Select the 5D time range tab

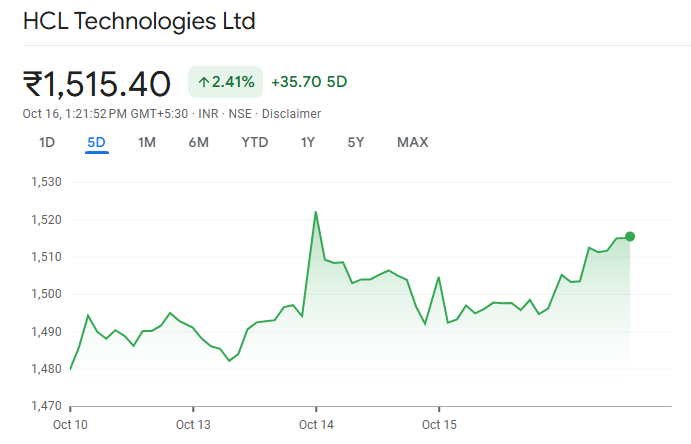click(96, 142)
